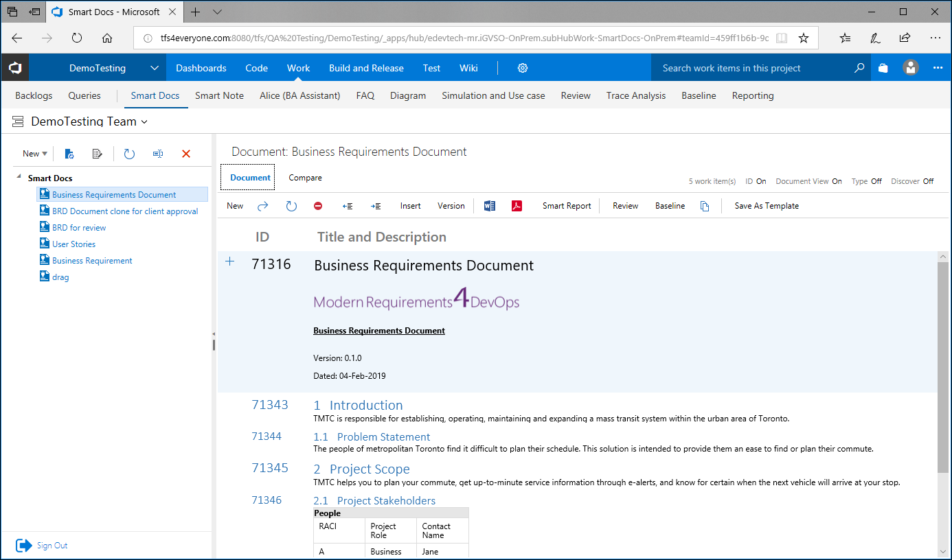Viewport: 952px width, 560px height.
Task: Open the Backlogs tab
Action: [x=34, y=95]
